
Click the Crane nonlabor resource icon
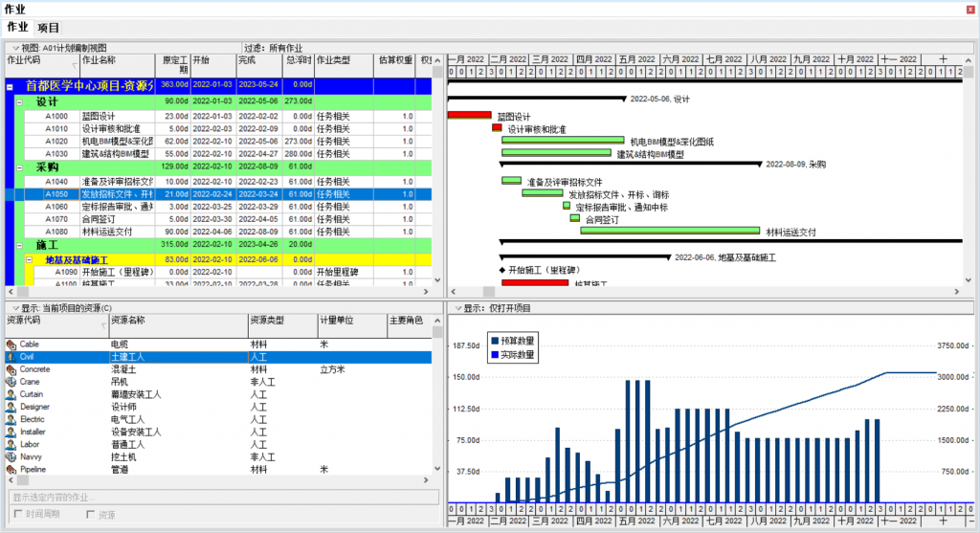(11, 382)
